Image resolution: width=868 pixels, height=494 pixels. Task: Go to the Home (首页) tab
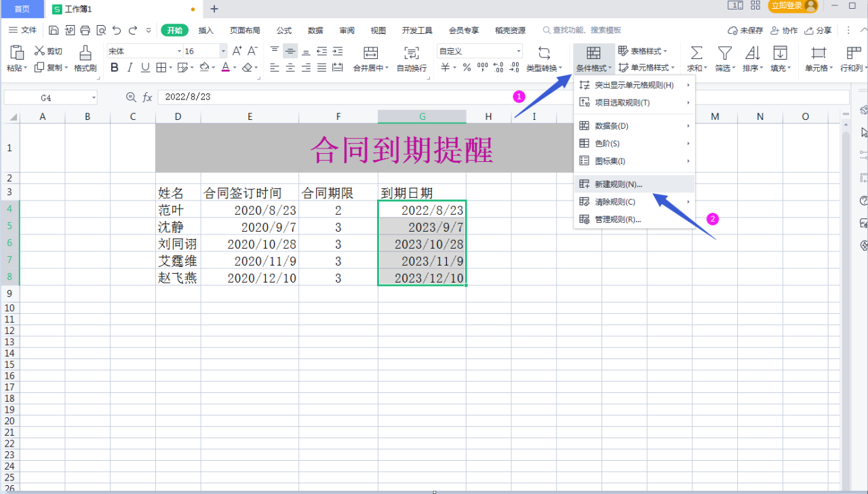point(22,9)
